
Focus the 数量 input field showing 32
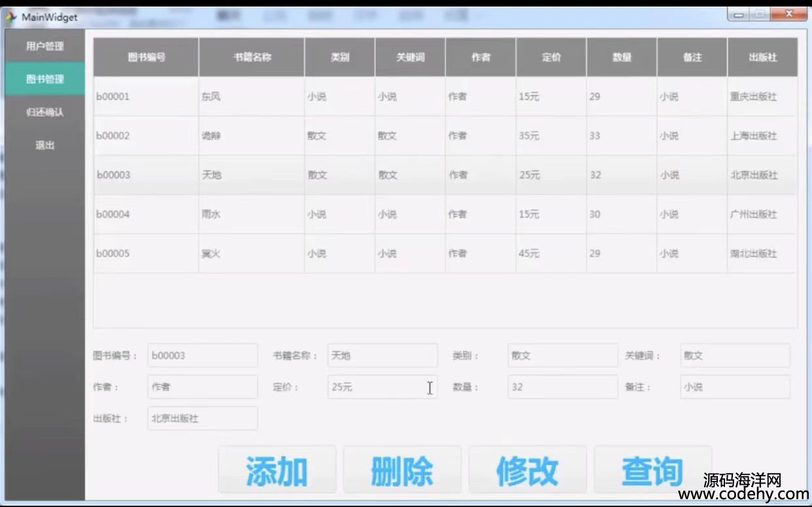pos(562,387)
